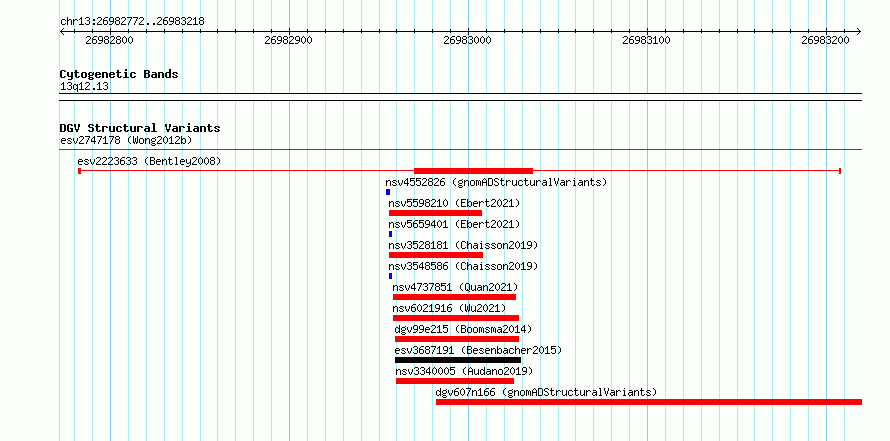Image resolution: width=890 pixels, height=441 pixels.
Task: Click the red dgv99e215 variant bar
Action: (457, 339)
